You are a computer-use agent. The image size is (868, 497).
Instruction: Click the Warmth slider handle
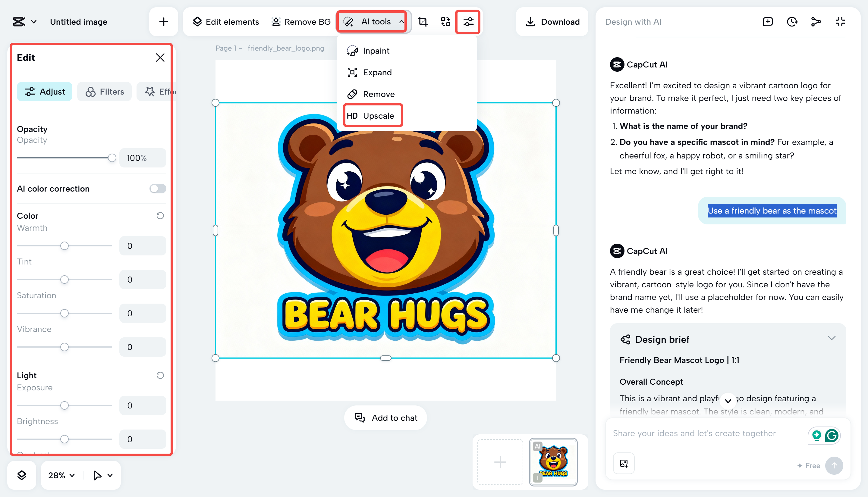(64, 246)
